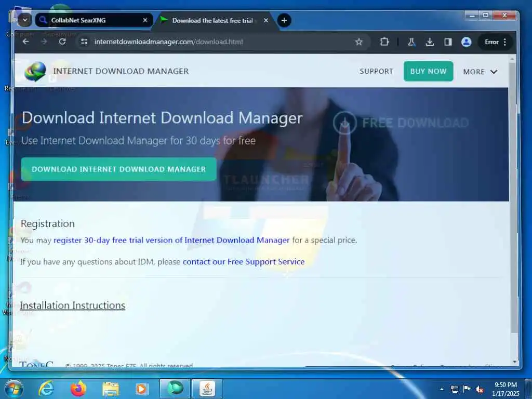Open a new tab with plus button

(x=284, y=20)
